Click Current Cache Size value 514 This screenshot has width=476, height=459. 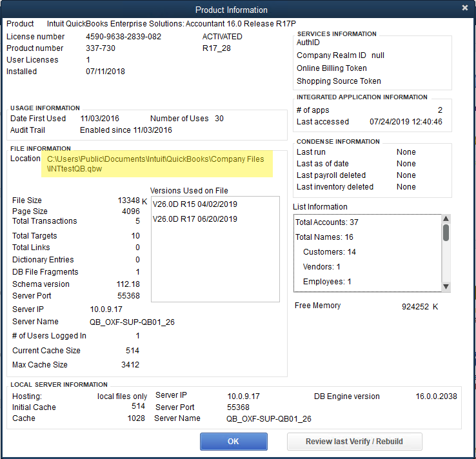click(132, 351)
